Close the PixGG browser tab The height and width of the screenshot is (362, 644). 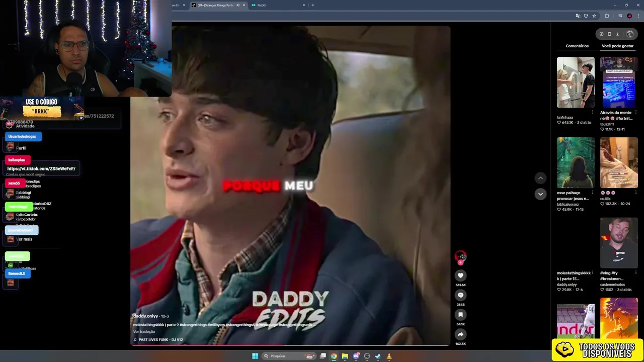(x=304, y=5)
